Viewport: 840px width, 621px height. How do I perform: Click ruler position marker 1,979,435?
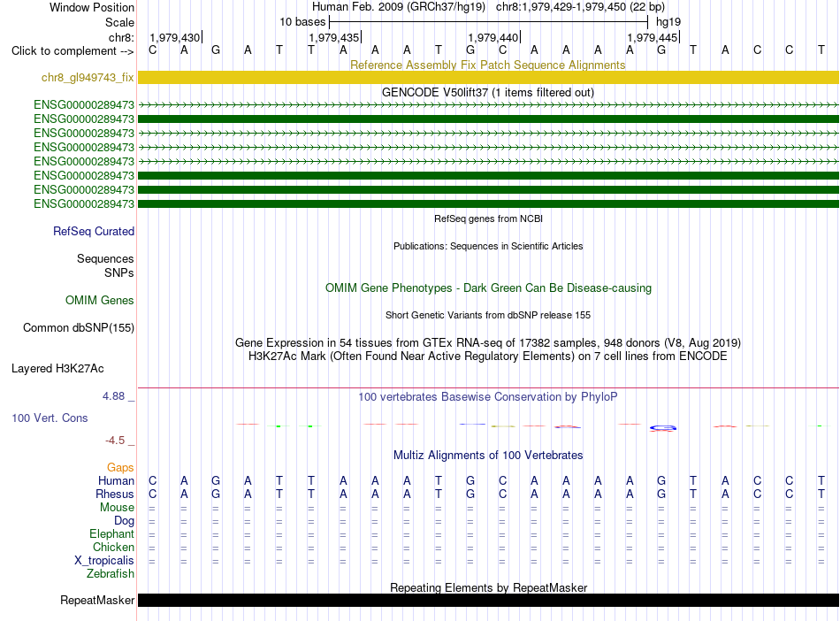[333, 37]
